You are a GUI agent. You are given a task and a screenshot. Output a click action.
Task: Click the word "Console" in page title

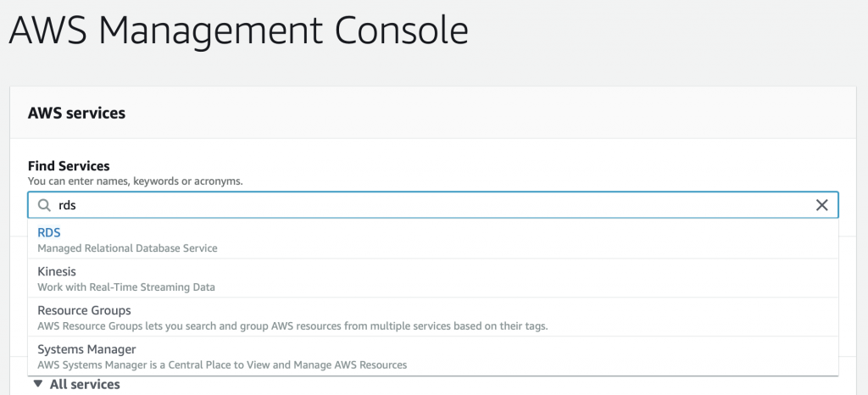click(x=401, y=31)
